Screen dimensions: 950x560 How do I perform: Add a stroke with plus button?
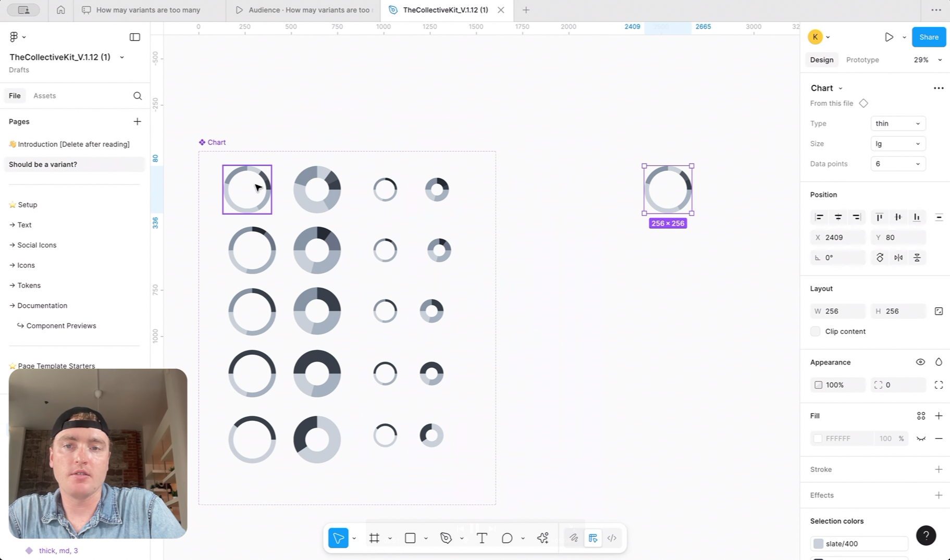click(x=939, y=469)
